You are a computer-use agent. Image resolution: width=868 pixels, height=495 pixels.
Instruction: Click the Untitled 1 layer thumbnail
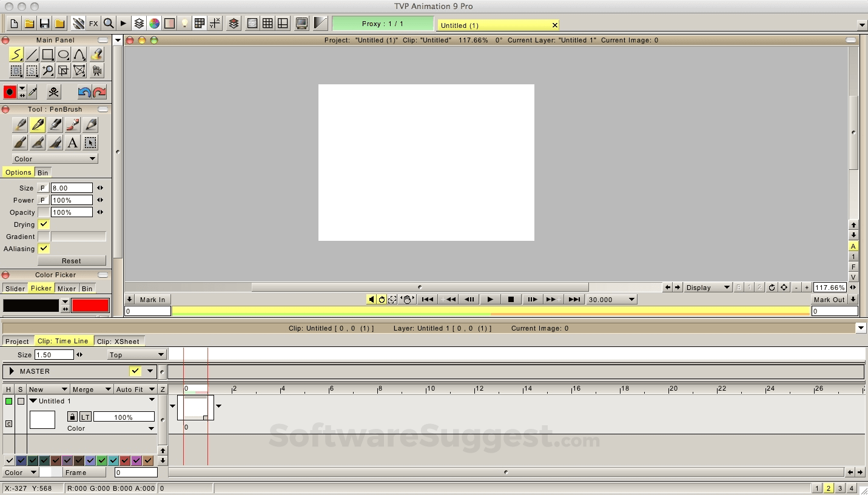pos(42,420)
